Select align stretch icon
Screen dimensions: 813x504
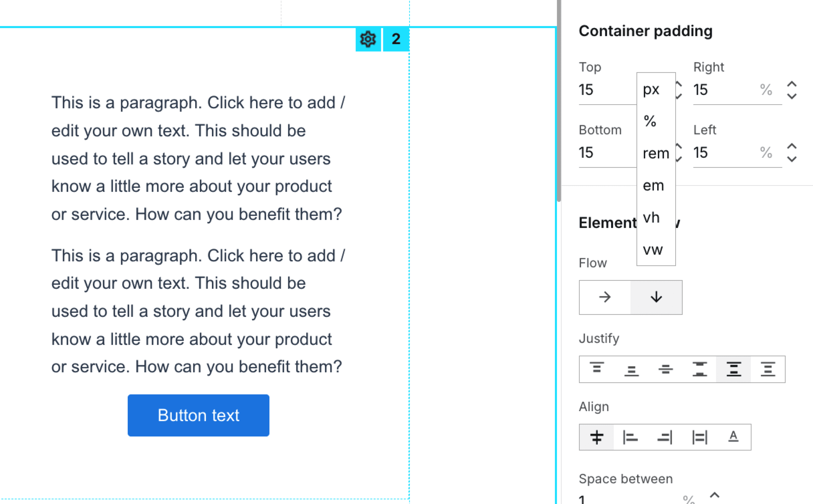tap(699, 437)
